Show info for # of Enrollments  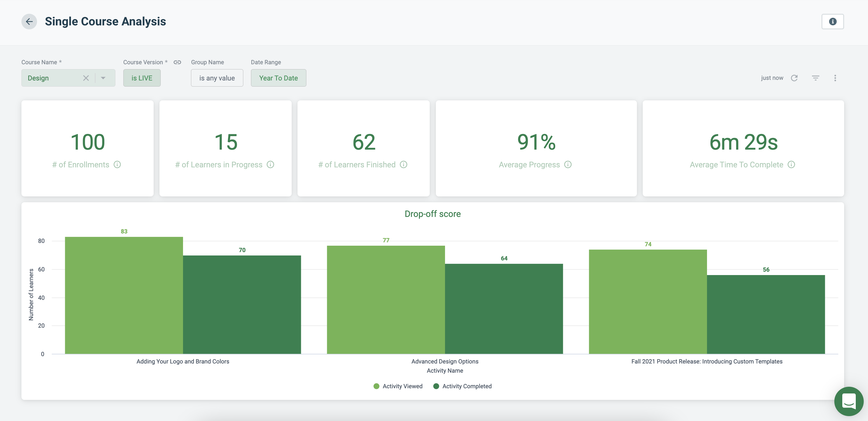117,165
